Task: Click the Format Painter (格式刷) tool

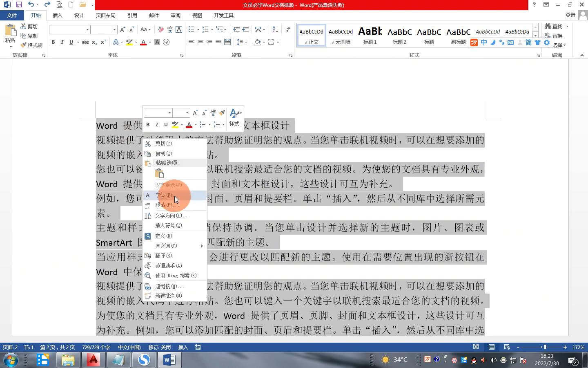Action: (32, 45)
